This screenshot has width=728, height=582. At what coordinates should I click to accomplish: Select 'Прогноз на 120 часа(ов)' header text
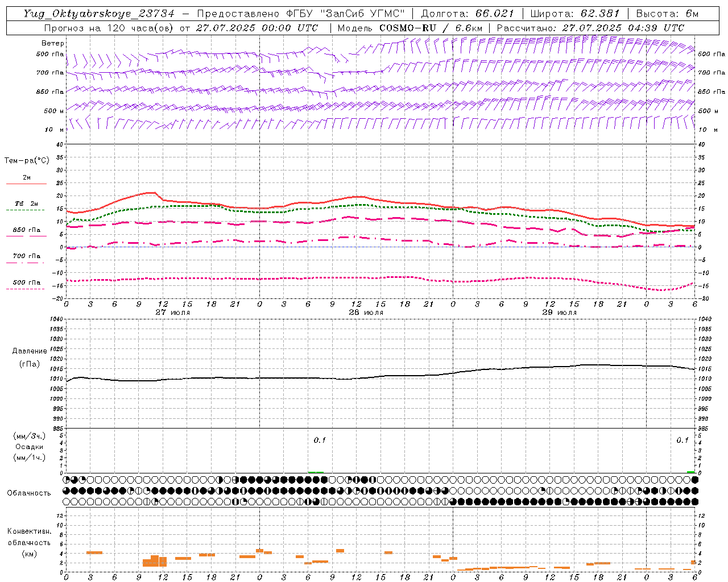pos(109,28)
